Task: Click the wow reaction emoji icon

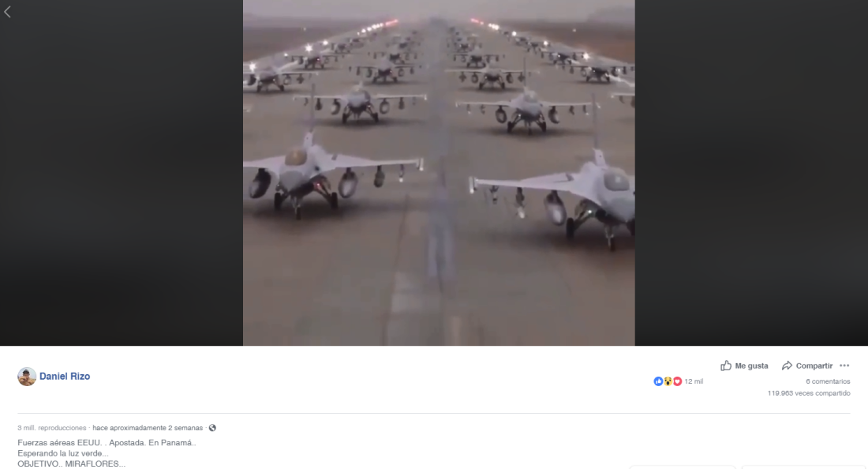Action: point(668,381)
